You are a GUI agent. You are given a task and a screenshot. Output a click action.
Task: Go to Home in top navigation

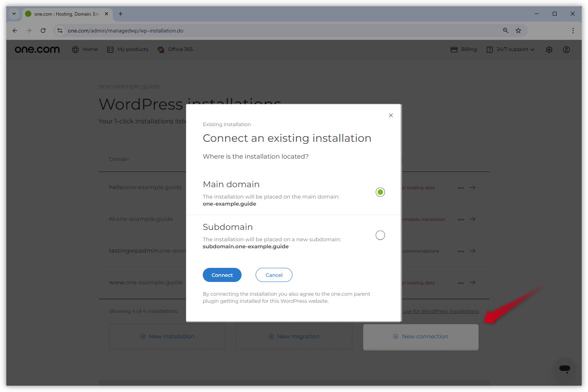[85, 49]
